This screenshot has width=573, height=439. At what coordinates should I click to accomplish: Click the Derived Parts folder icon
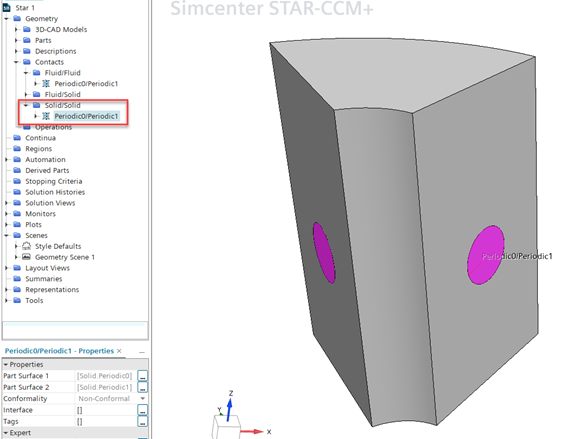[x=17, y=170]
